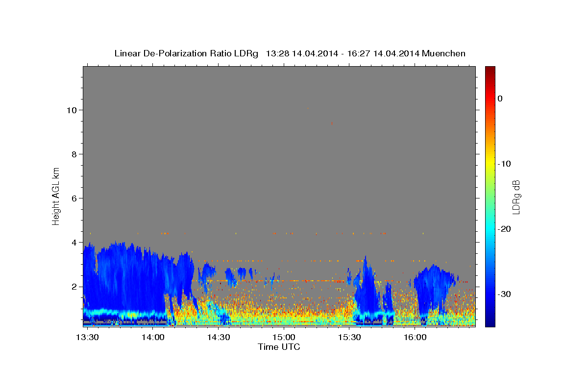
Task: Click the colorbar value 0
Action: 500,98
